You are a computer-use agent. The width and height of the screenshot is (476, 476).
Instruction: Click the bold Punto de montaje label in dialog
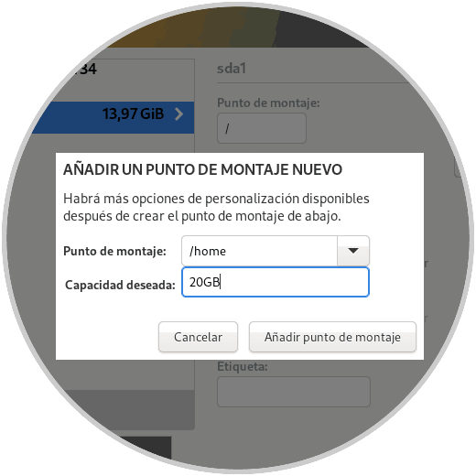click(x=114, y=251)
